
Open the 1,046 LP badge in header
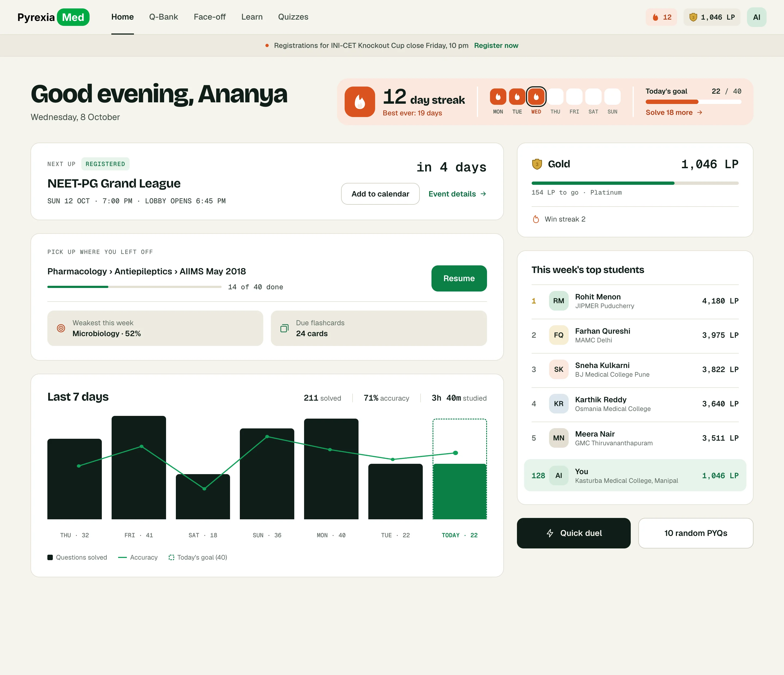tap(712, 17)
